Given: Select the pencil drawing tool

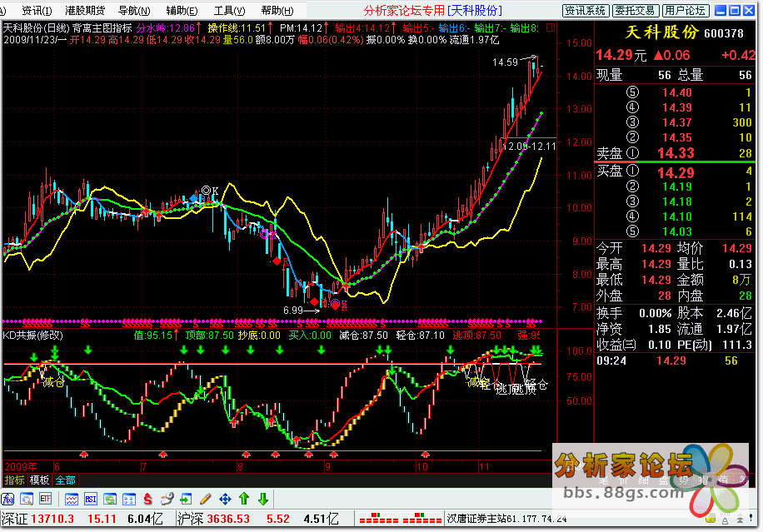Looking at the screenshot, I should [x=206, y=499].
